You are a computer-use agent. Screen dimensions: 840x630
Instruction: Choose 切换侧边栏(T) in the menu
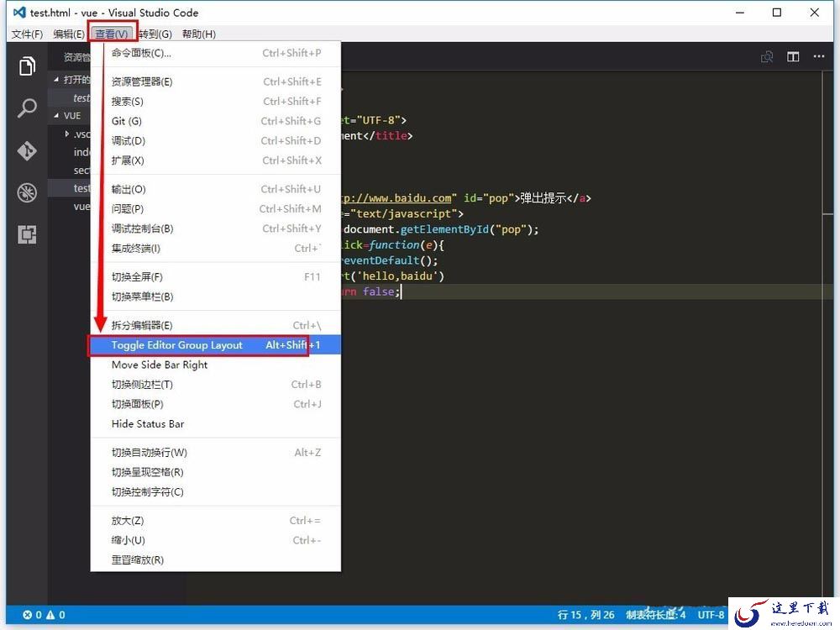(216, 385)
